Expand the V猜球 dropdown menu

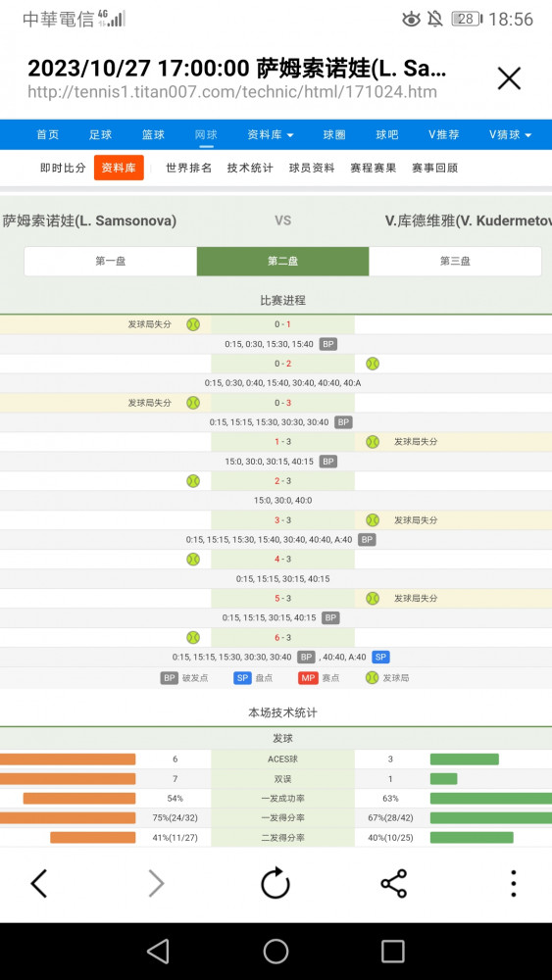(x=510, y=134)
